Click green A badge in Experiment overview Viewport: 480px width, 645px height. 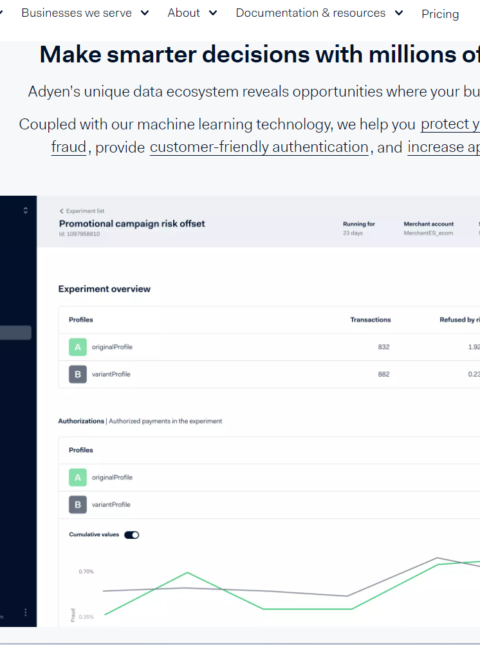point(78,347)
